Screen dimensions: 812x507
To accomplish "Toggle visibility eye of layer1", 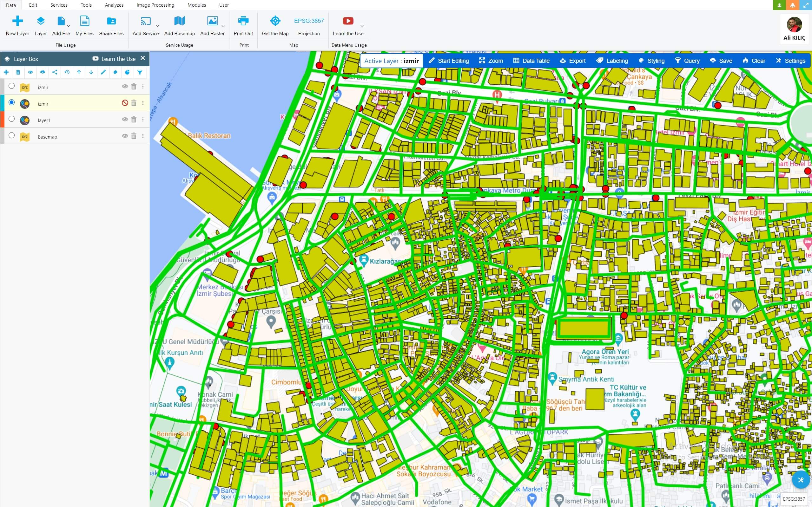I will 125,119.
